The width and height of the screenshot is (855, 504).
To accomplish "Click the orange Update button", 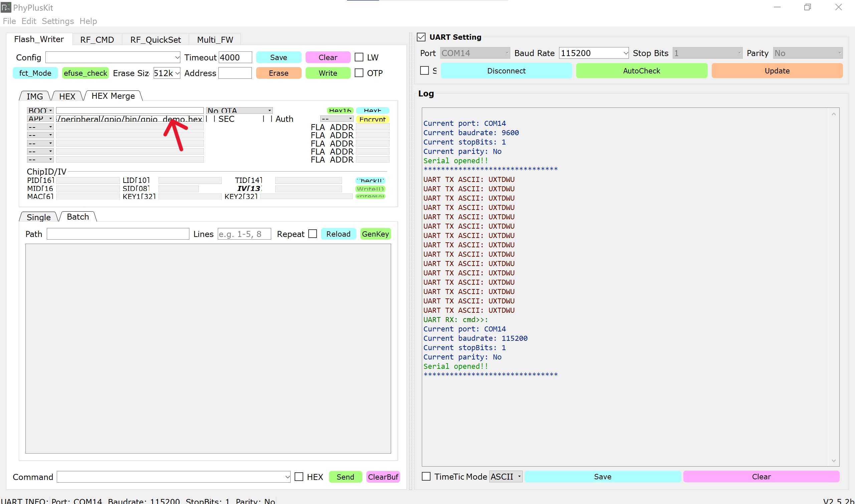I will coord(777,71).
